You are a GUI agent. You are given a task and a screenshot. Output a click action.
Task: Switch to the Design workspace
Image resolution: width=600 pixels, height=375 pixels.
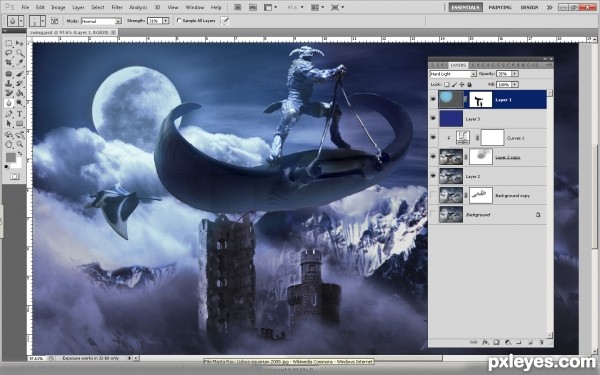tap(530, 7)
